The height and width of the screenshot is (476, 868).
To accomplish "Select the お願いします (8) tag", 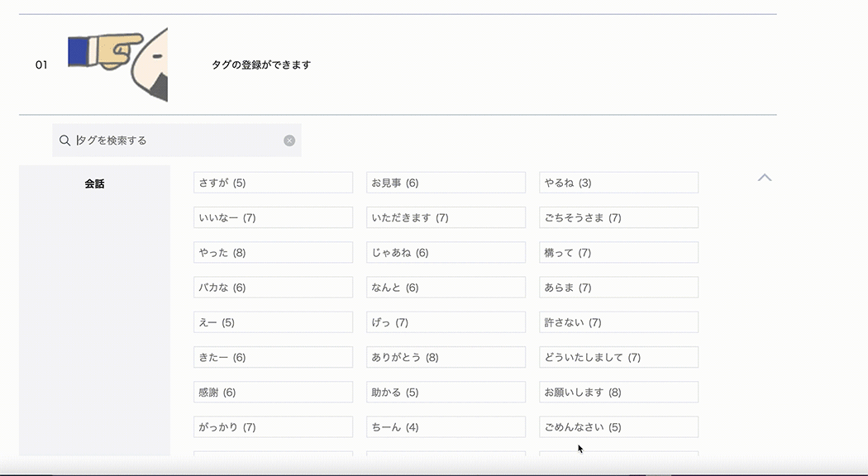I will pos(619,392).
